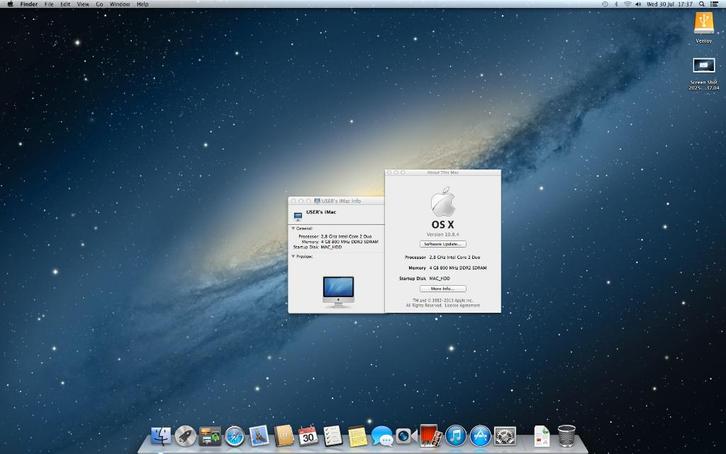
Task: Open the Go menu
Action: 99,4
